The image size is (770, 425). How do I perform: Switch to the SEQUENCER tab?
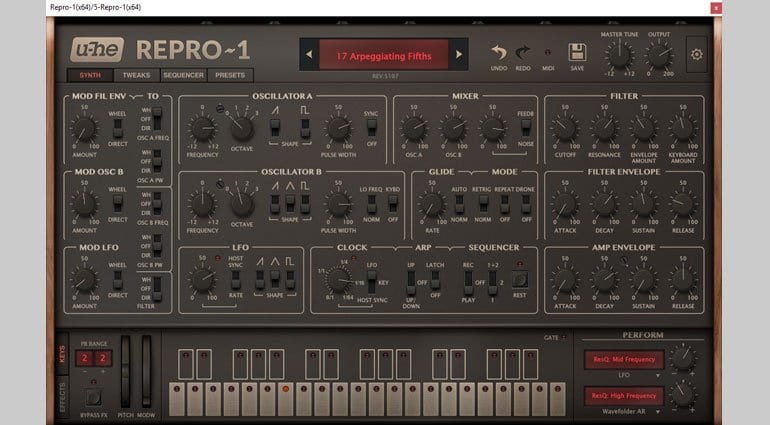[x=183, y=75]
